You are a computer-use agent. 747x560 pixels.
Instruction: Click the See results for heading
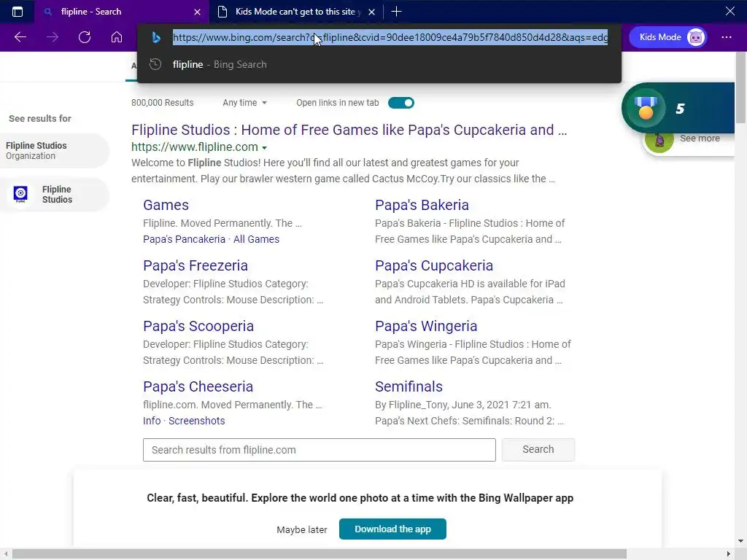(40, 119)
